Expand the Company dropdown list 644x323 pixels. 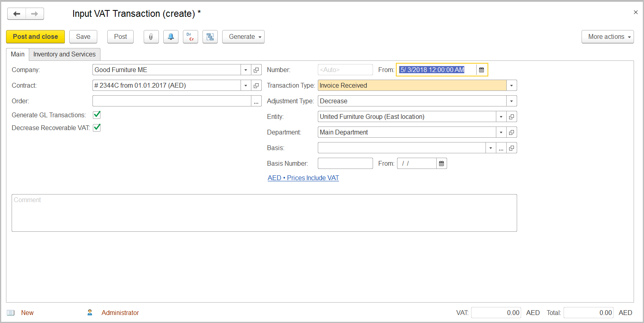(x=246, y=70)
